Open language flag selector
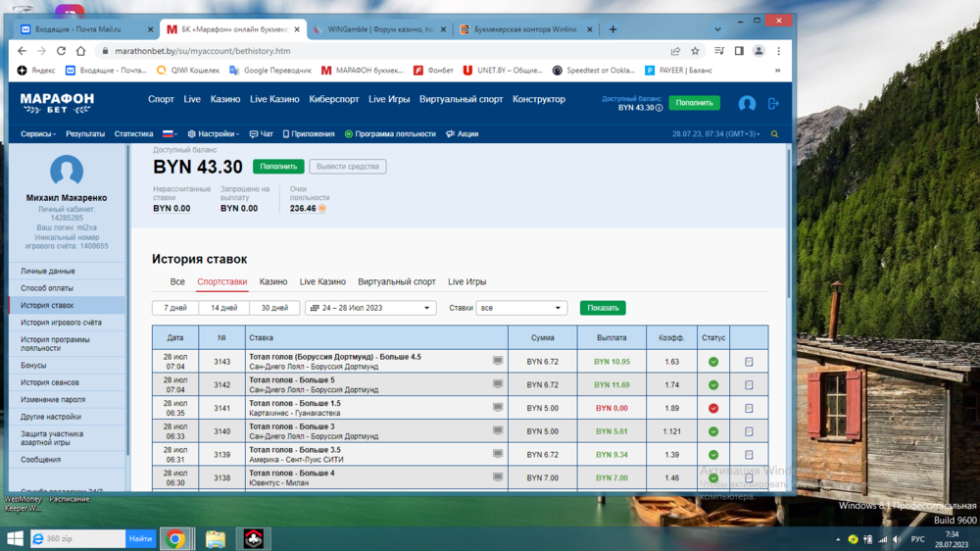The height and width of the screenshot is (551, 980). pos(170,134)
